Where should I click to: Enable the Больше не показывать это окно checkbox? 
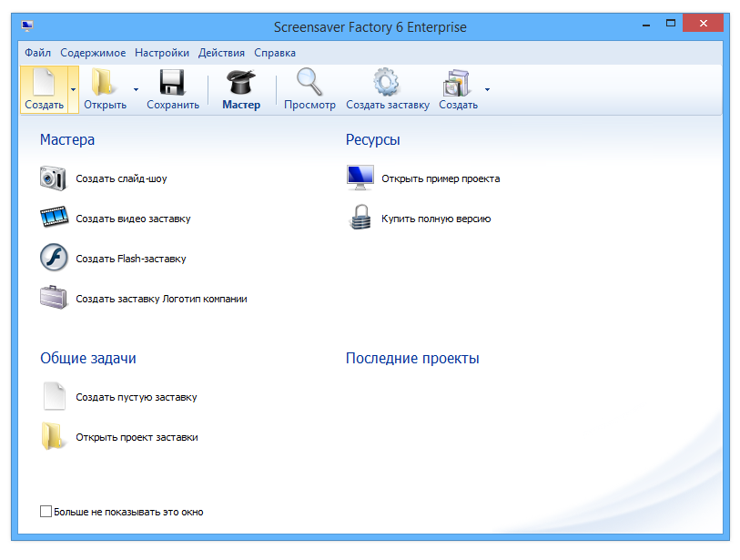coord(46,511)
